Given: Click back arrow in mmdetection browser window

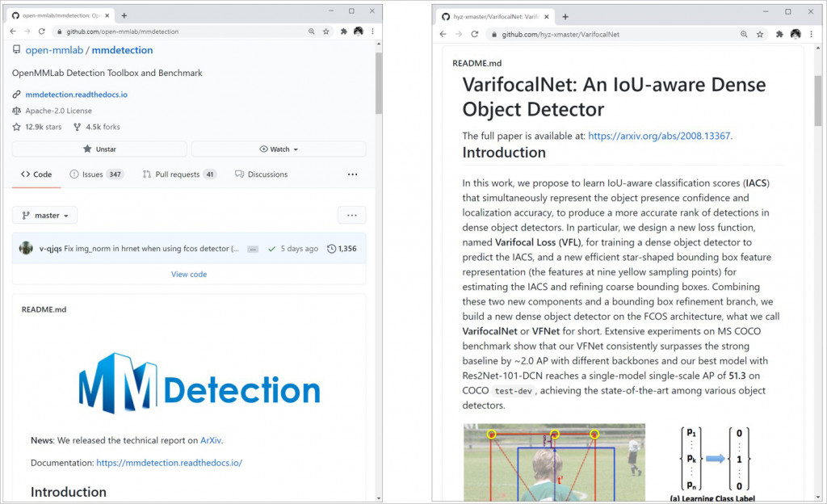Looking at the screenshot, I should pos(13,31).
